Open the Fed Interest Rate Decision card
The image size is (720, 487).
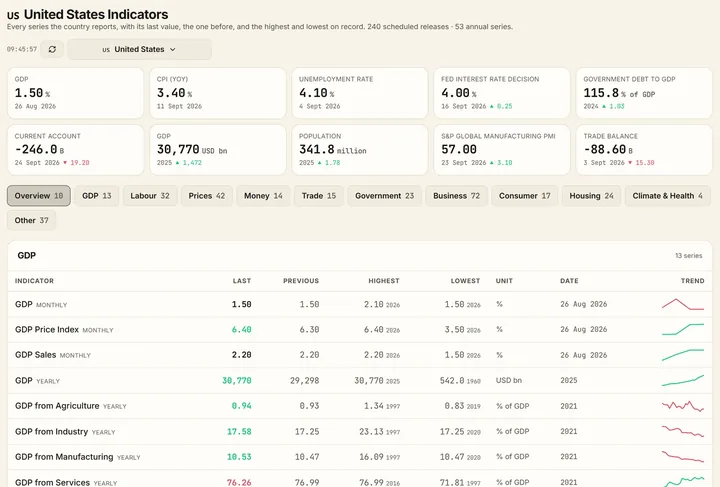click(502, 93)
